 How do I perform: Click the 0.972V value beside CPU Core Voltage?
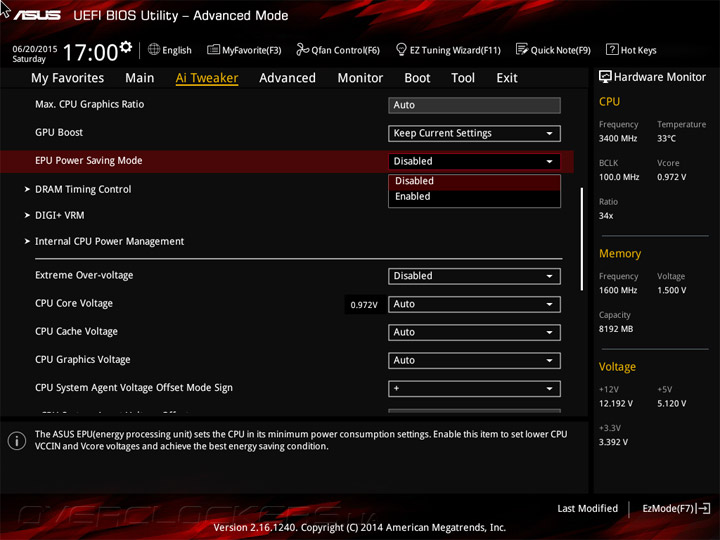click(x=364, y=305)
